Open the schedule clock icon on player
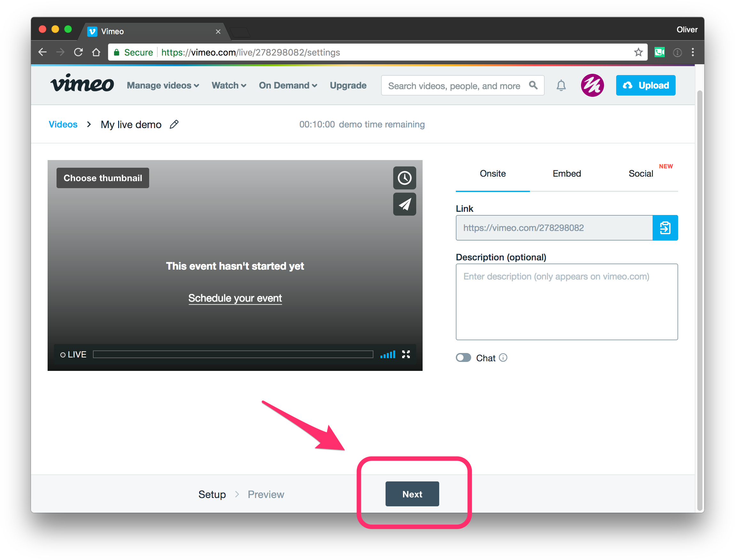 pos(404,178)
